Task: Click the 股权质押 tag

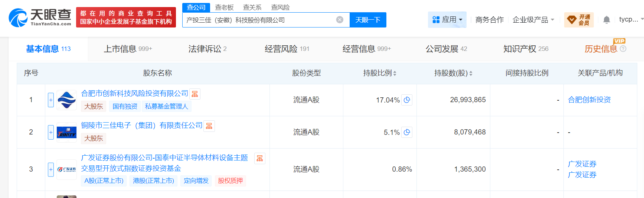Action: pos(230,181)
